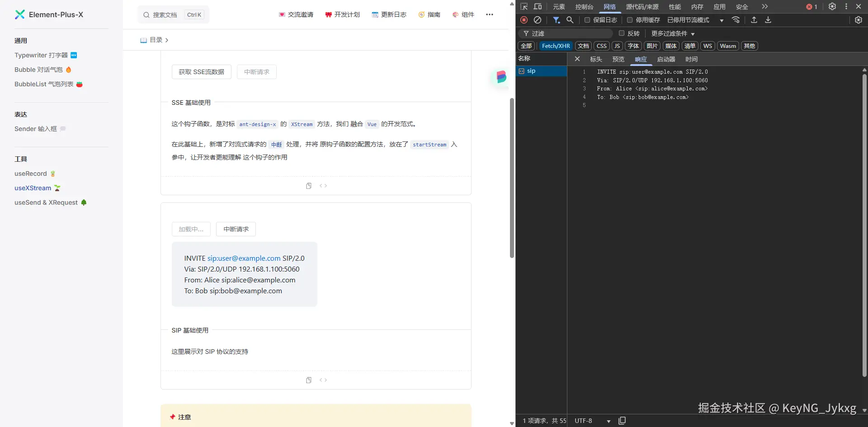Open the useRecord sidebar link
Viewport: 868px width, 427px height.
pos(35,174)
